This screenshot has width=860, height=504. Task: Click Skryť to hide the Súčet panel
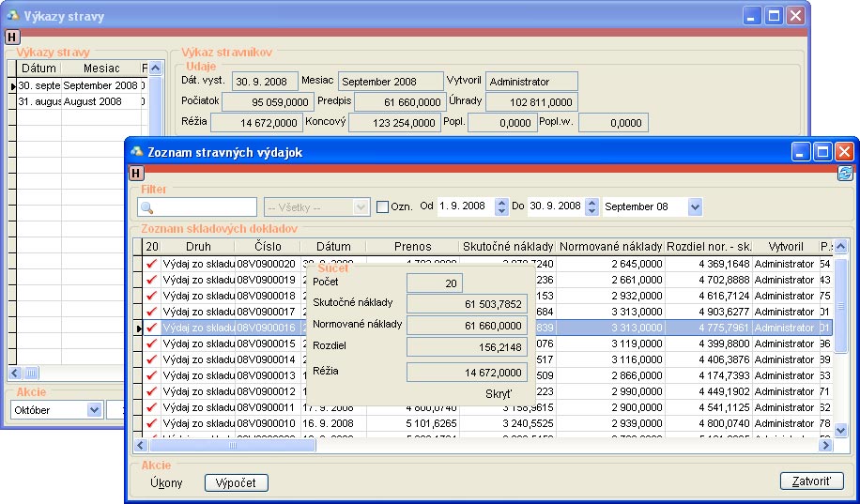pos(499,393)
